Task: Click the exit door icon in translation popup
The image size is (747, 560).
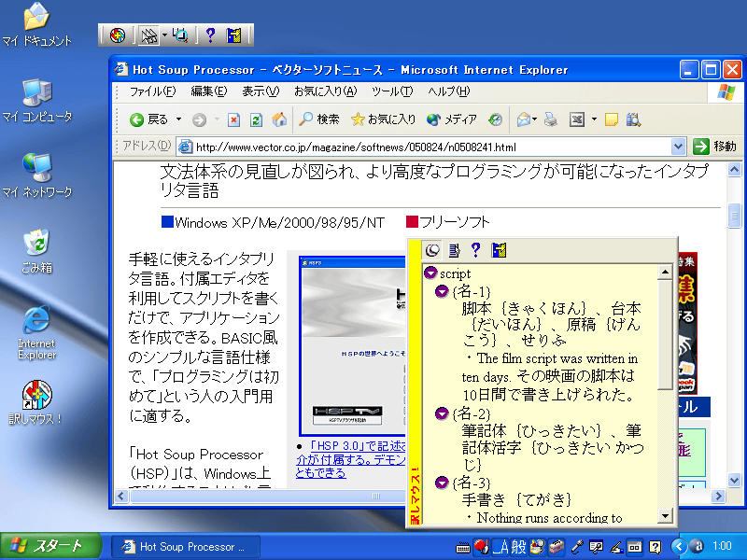Action: coord(499,250)
